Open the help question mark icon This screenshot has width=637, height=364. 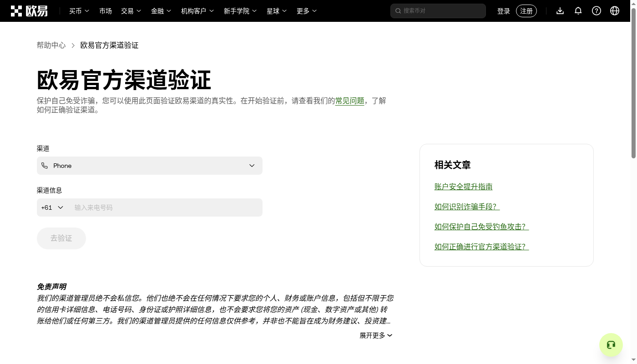click(x=597, y=11)
